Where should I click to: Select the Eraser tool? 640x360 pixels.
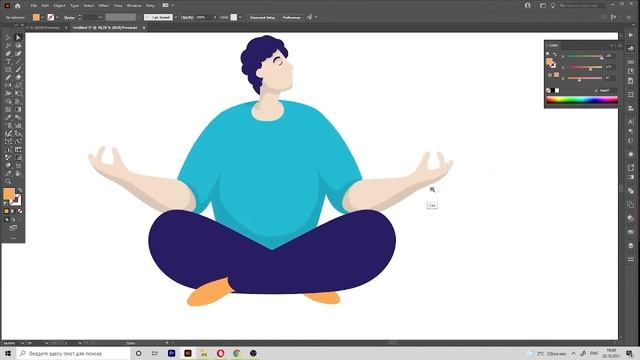(18, 77)
